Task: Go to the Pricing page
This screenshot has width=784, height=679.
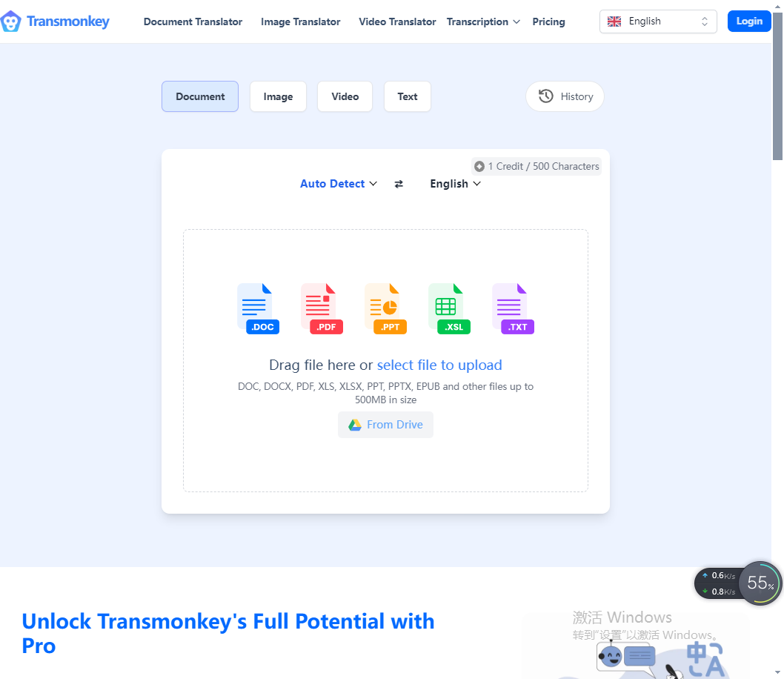Action: [548, 21]
